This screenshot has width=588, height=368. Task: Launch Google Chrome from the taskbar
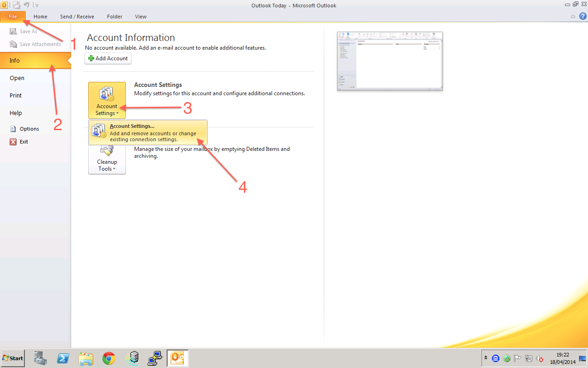pyautogui.click(x=109, y=358)
